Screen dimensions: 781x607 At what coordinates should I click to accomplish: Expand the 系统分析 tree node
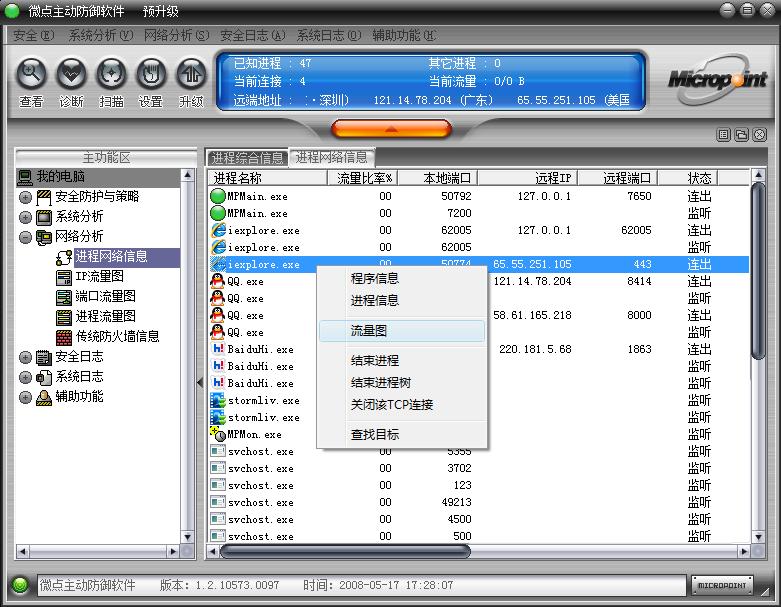[x=25, y=217]
